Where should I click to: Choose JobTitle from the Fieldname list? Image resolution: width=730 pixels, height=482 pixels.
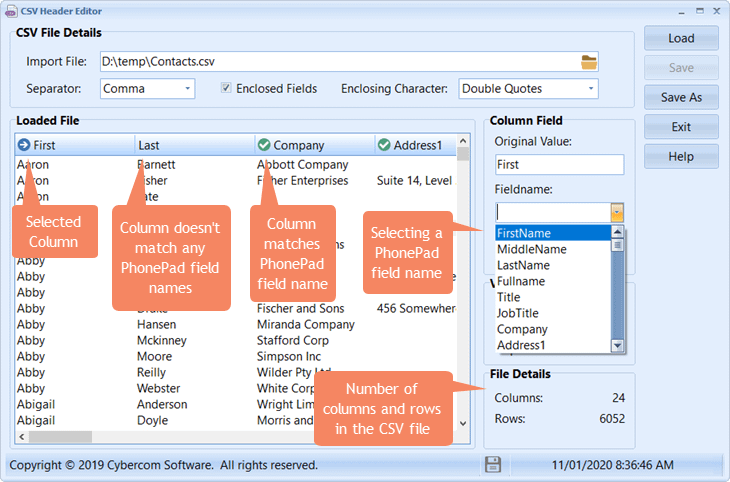553,313
